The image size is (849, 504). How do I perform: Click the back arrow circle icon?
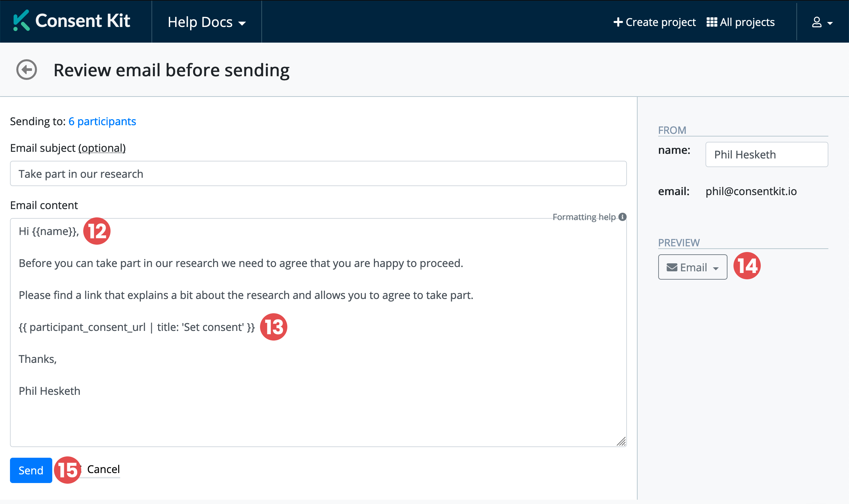(x=27, y=70)
